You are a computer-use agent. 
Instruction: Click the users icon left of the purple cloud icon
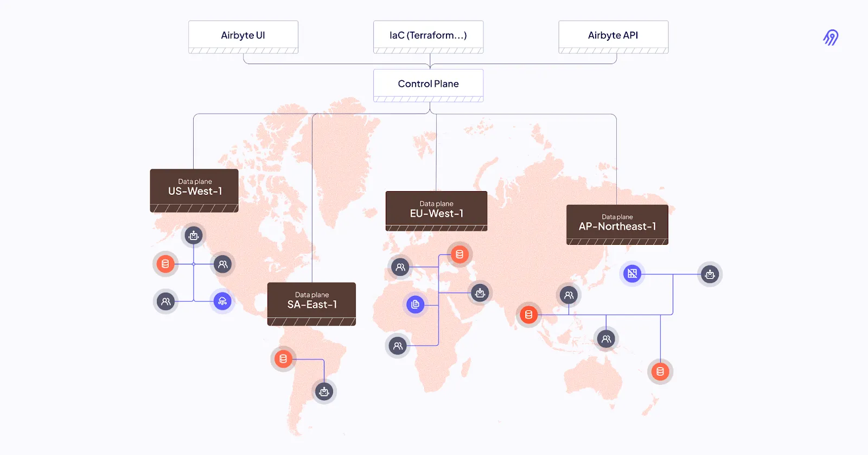click(166, 301)
